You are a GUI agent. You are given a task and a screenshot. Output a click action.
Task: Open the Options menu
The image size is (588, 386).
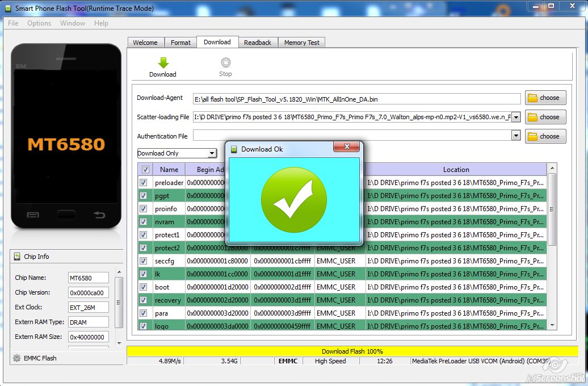click(39, 23)
